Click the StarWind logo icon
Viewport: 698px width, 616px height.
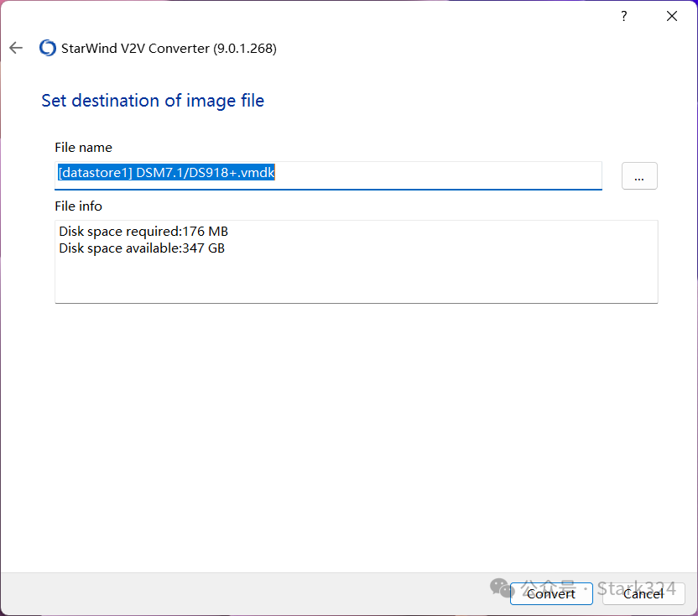48,48
